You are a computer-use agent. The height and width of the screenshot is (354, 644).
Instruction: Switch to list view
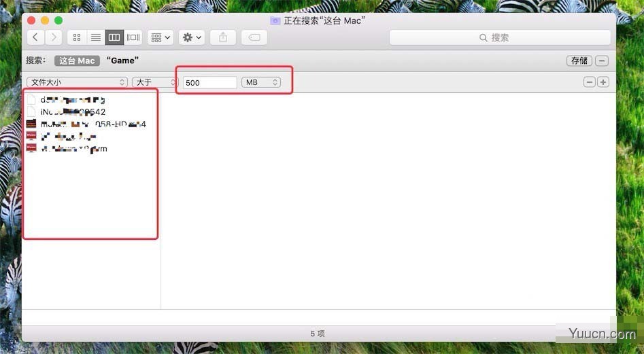[96, 37]
